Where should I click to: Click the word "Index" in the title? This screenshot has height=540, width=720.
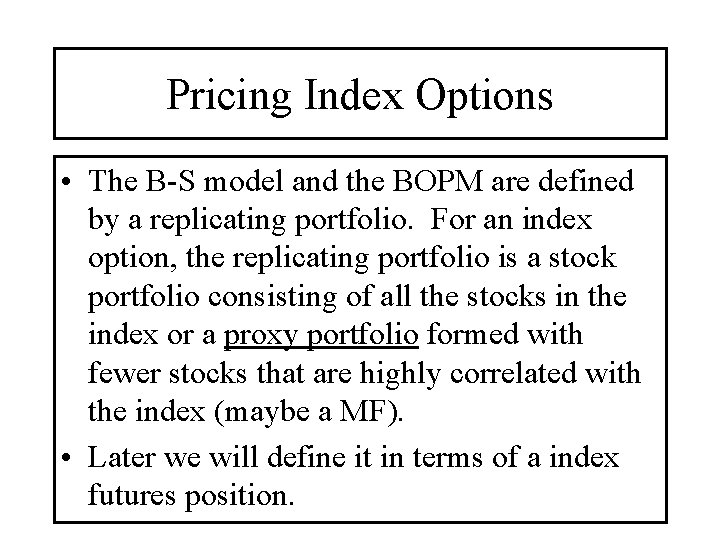353,95
